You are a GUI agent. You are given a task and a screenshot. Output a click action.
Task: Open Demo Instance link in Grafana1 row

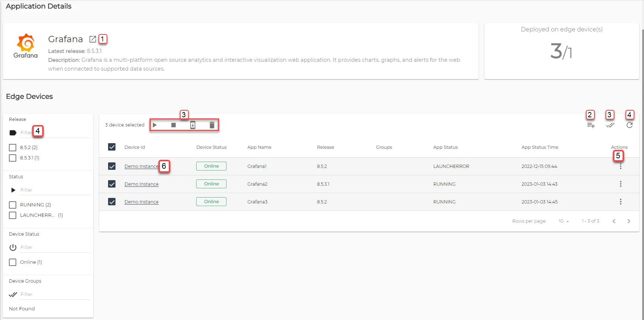(x=141, y=166)
